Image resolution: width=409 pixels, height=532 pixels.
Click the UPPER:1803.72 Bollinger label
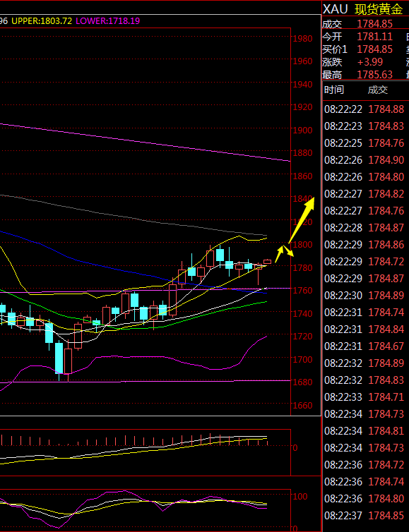[x=42, y=21]
